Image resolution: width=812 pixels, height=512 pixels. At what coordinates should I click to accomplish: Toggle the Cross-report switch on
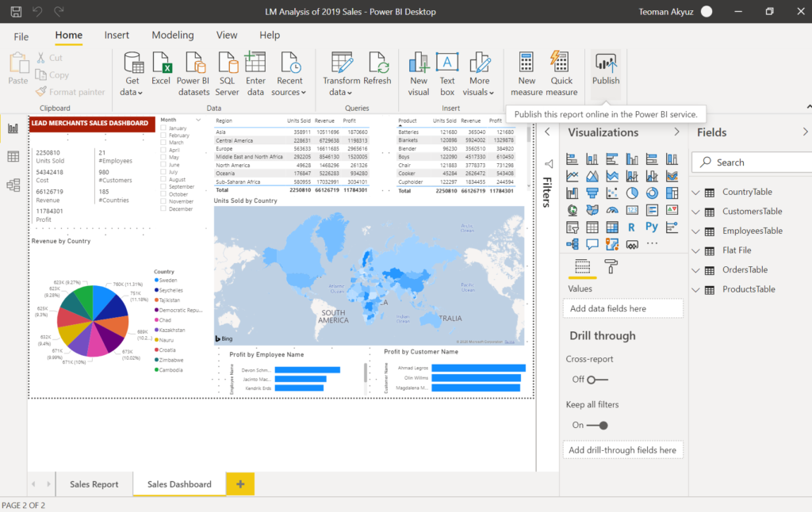coord(596,380)
